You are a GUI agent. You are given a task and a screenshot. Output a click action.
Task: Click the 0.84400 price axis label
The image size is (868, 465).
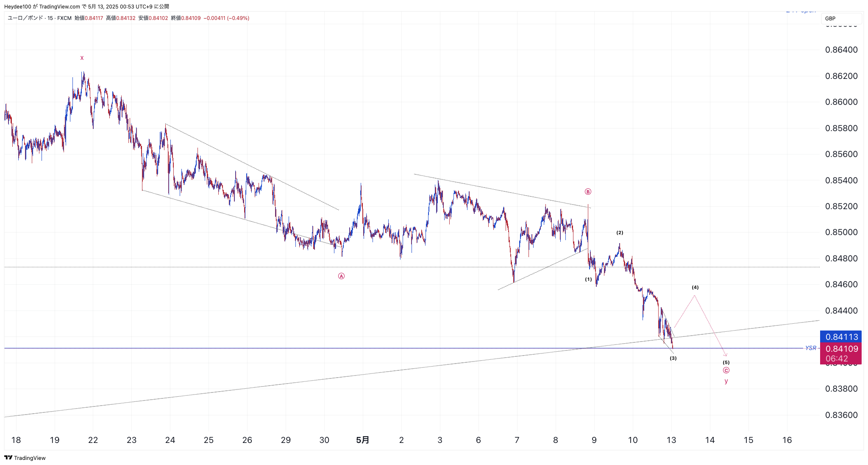841,311
